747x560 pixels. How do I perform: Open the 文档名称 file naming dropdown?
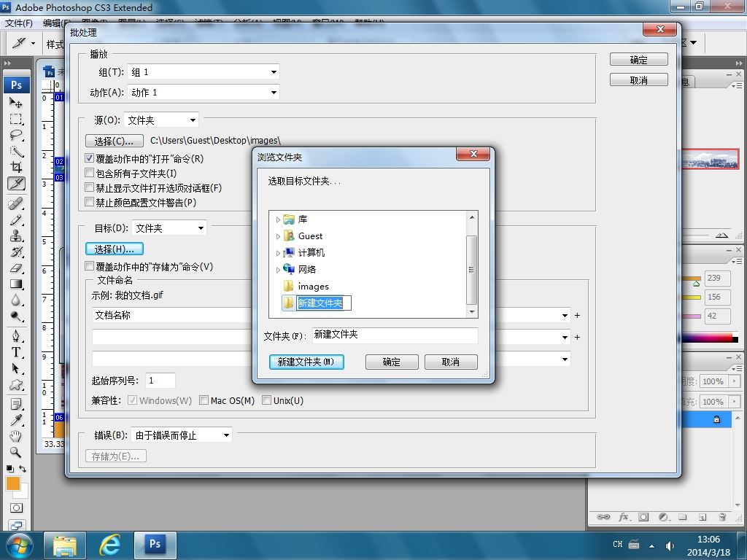tap(565, 315)
